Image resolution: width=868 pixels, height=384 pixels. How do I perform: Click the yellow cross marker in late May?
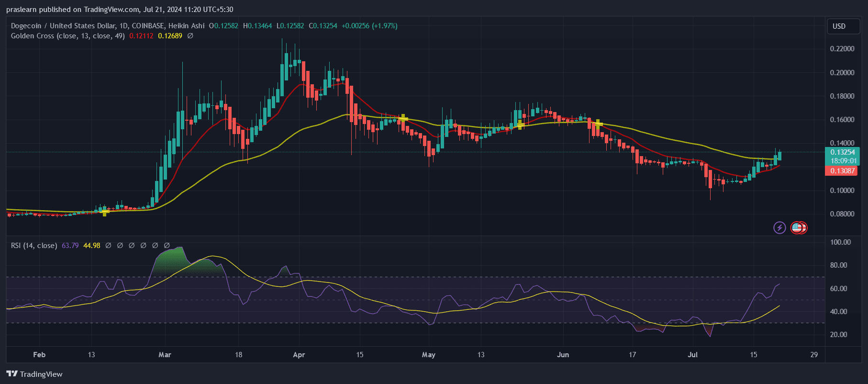[x=520, y=125]
